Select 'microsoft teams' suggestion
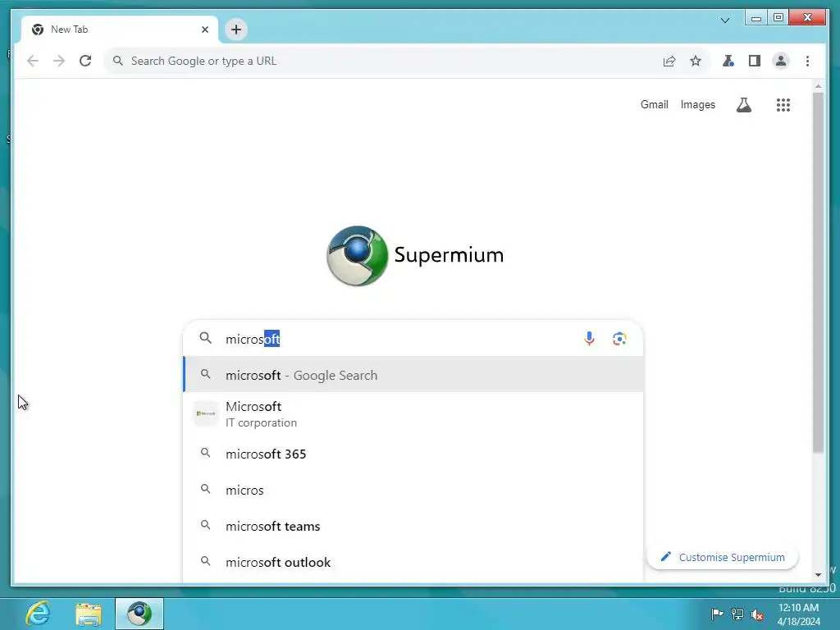Image resolution: width=840 pixels, height=630 pixels. coord(413,526)
